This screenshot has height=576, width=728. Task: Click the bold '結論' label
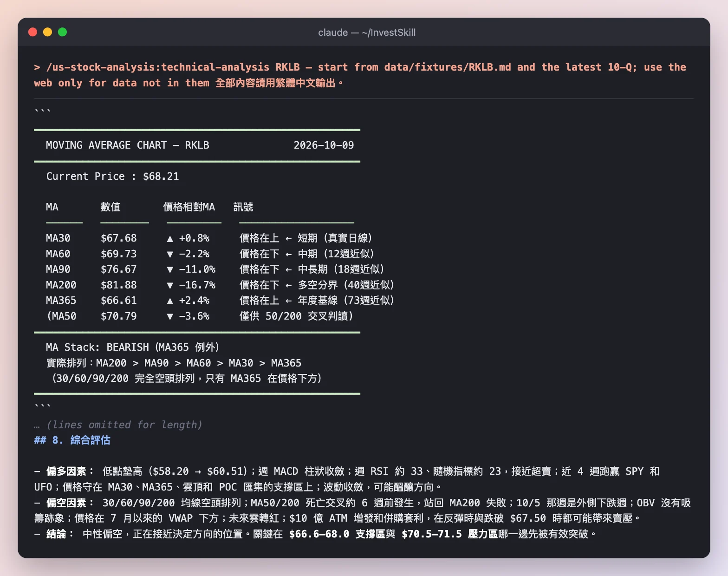pos(56,534)
